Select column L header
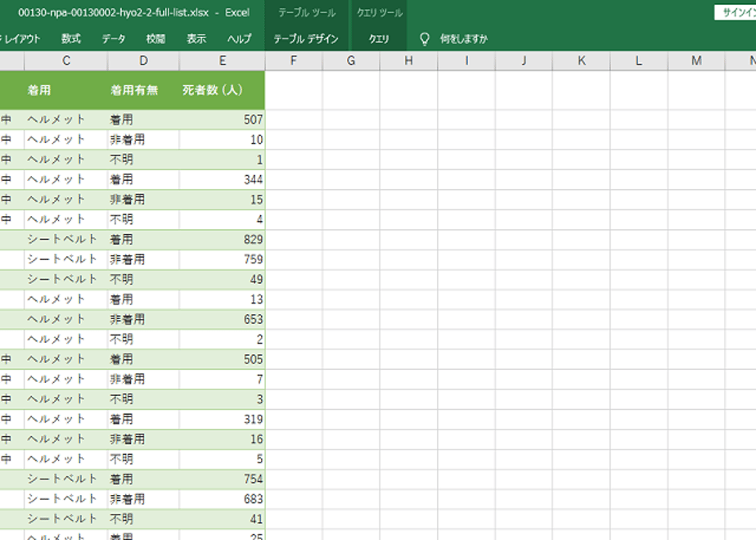The width and height of the screenshot is (756, 540). [639, 61]
